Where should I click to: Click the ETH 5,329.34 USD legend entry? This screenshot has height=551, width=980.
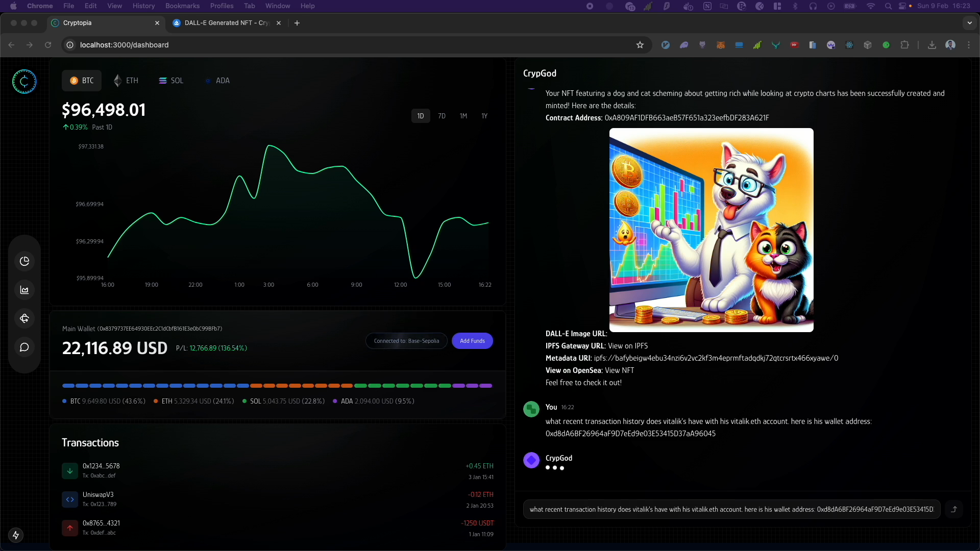pos(194,402)
